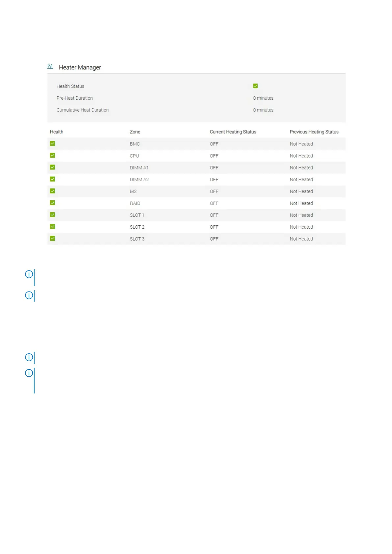
Task: Click the Heater Manager heat waves icon
Action: [50, 66]
